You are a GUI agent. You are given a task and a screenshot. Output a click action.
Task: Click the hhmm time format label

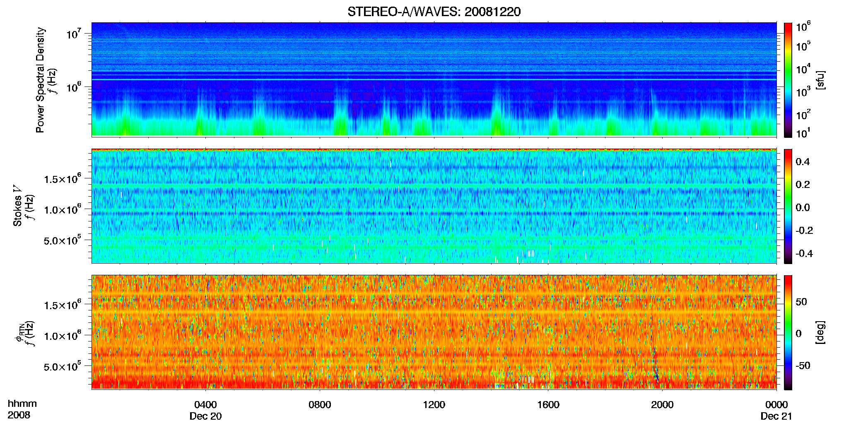click(x=22, y=404)
